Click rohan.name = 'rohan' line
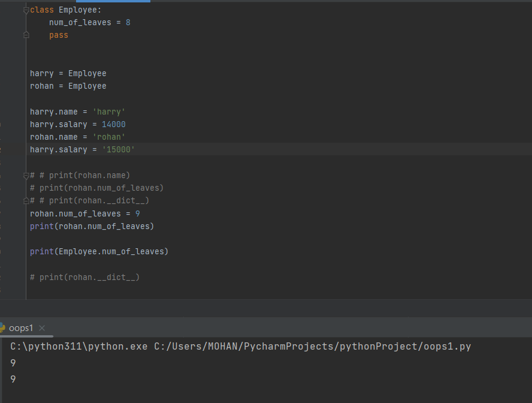 [77, 137]
